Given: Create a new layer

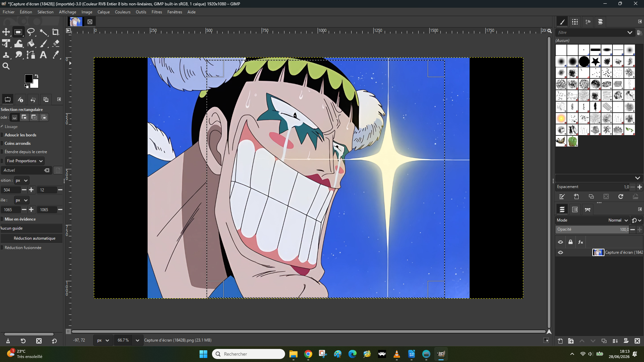Looking at the screenshot, I should (560, 341).
